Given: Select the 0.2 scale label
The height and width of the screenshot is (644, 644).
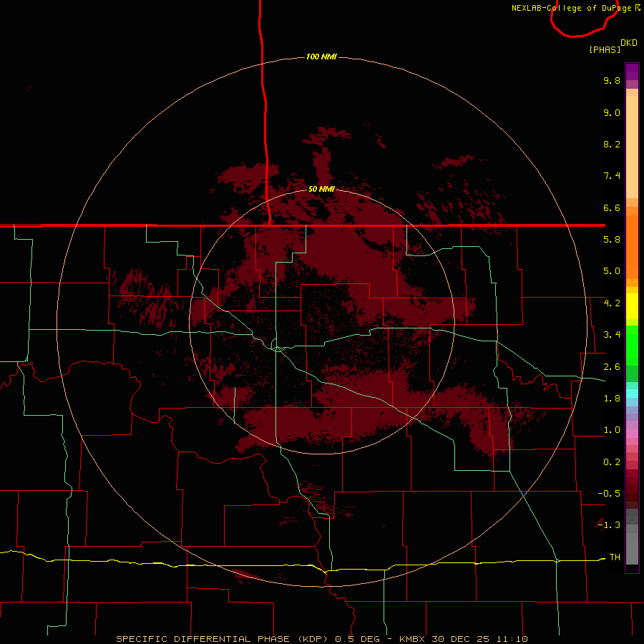Looking at the screenshot, I should coord(612,462).
